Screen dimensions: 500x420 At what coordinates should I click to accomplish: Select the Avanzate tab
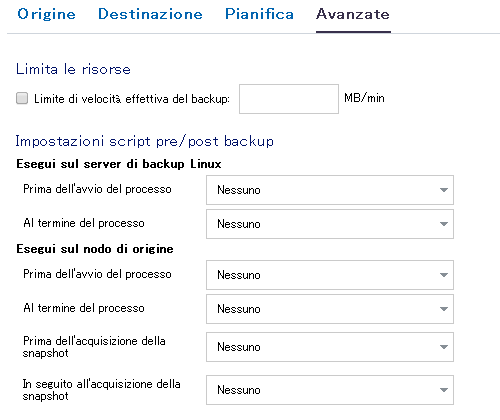(353, 14)
